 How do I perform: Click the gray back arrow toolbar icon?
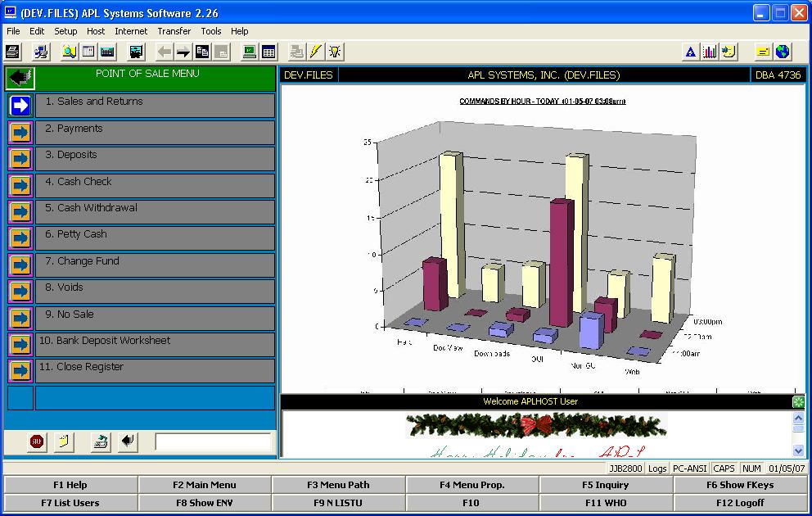click(165, 52)
